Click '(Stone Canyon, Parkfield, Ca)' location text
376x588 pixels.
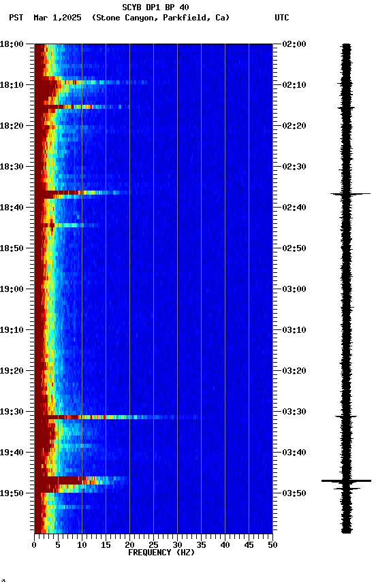pos(161,18)
